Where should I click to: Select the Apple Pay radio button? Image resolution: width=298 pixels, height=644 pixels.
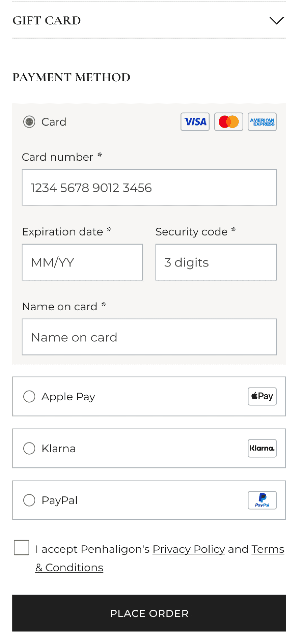29,396
